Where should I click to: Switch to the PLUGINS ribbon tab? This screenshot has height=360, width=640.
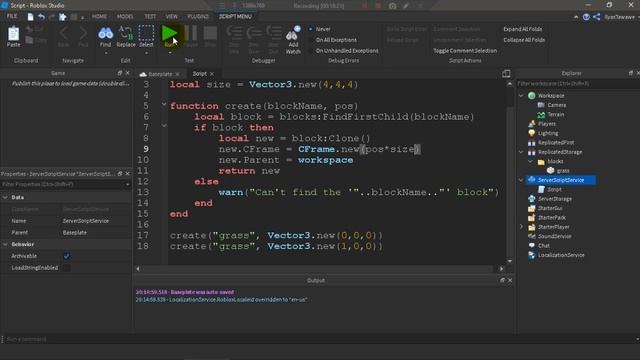coord(198,17)
